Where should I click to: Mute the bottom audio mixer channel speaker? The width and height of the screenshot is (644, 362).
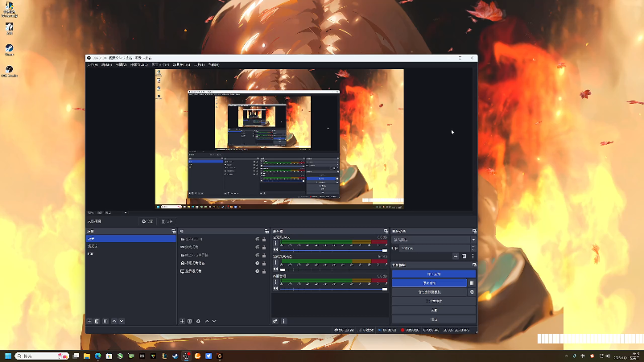click(x=276, y=289)
